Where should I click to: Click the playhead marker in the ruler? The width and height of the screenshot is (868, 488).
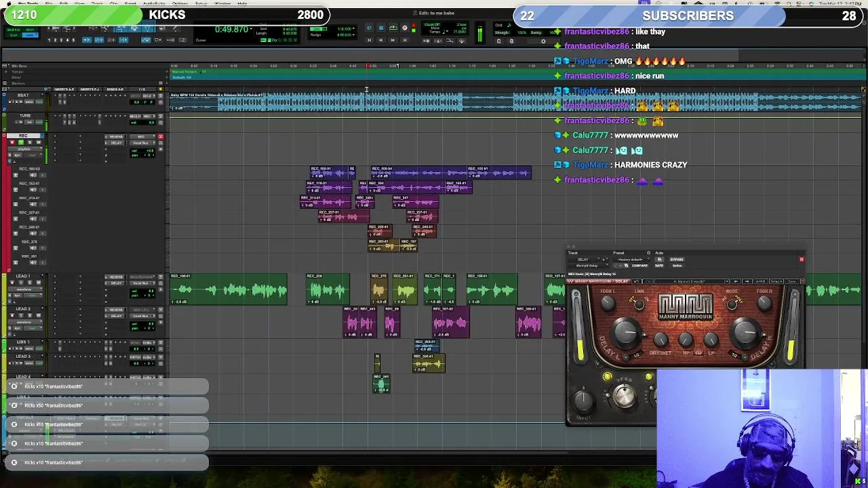[x=367, y=66]
